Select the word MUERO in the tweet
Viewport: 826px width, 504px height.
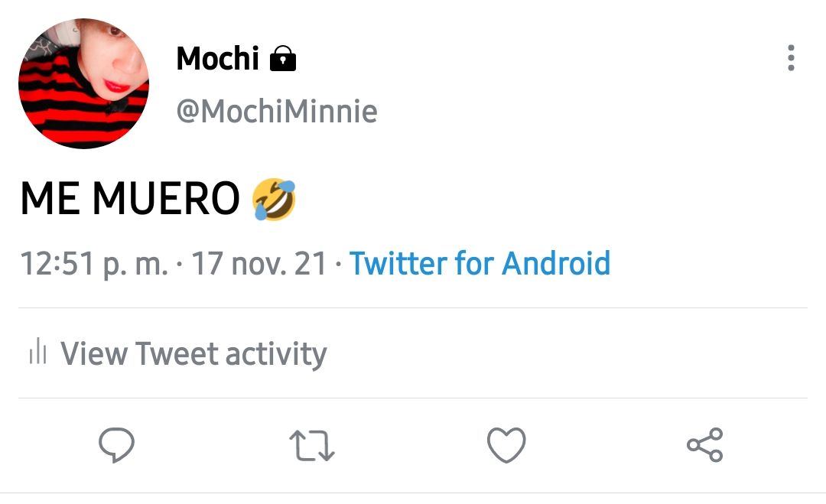pos(166,199)
